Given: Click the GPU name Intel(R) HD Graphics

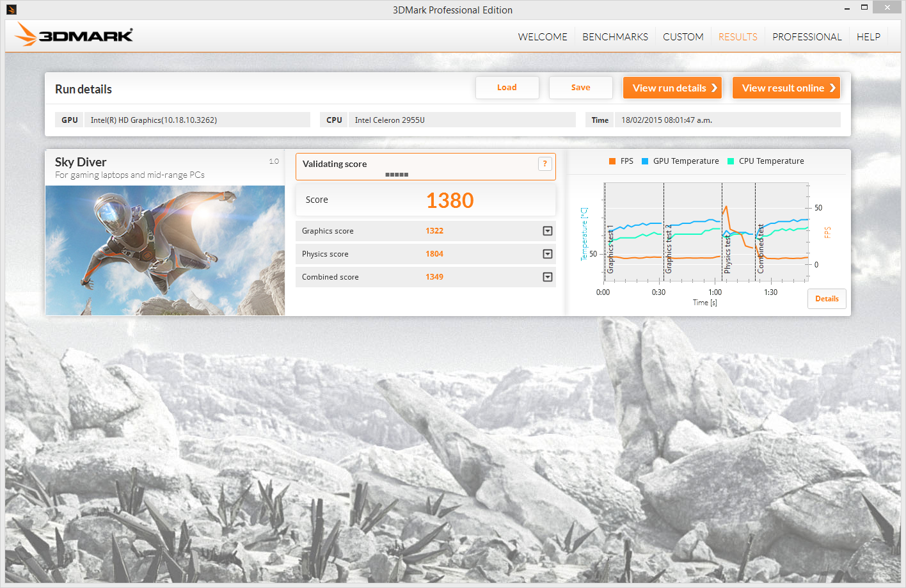Looking at the screenshot, I should (x=154, y=120).
